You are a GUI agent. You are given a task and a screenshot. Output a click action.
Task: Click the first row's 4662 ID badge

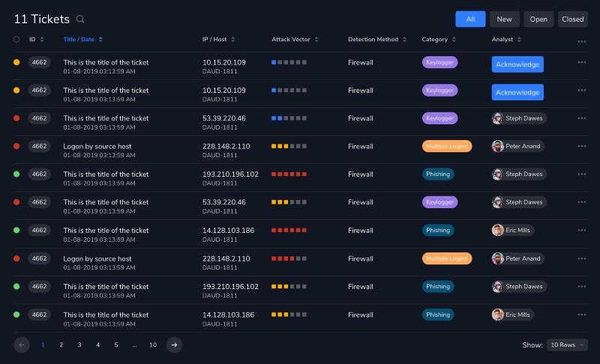39,62
